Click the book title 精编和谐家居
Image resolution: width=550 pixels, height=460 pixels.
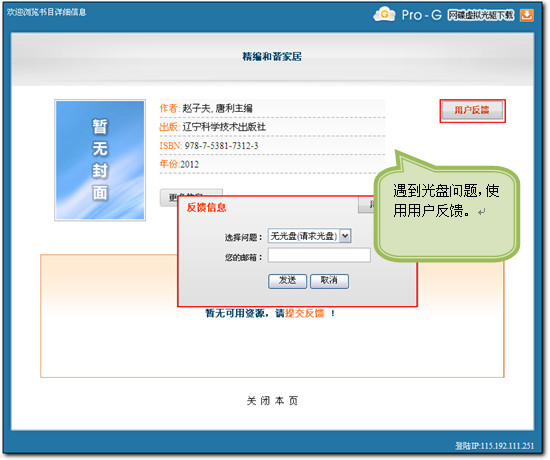coord(272,56)
